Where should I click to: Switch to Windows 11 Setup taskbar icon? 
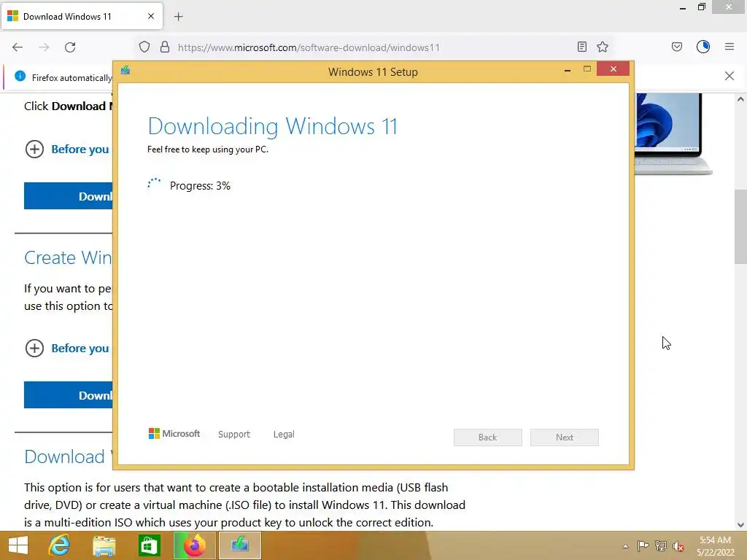[x=239, y=545]
